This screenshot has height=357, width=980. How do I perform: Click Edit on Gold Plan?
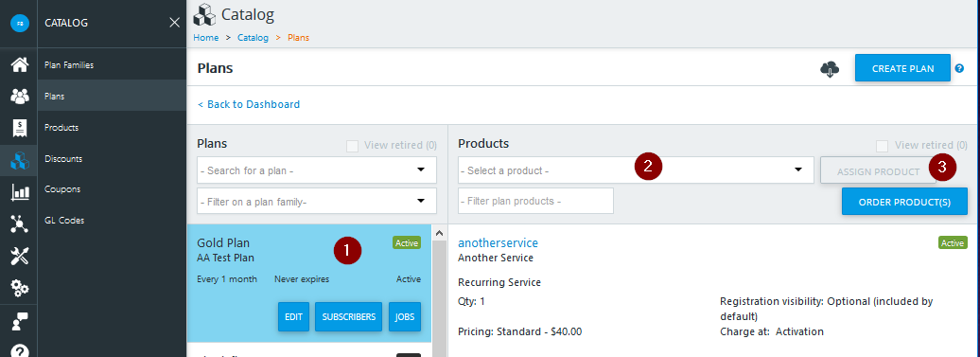click(x=294, y=317)
